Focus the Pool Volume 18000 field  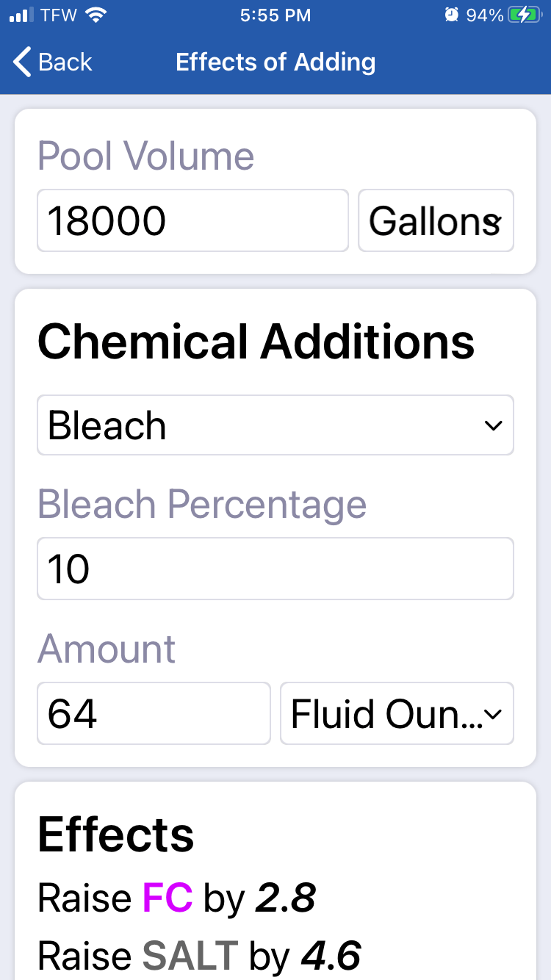pos(192,220)
